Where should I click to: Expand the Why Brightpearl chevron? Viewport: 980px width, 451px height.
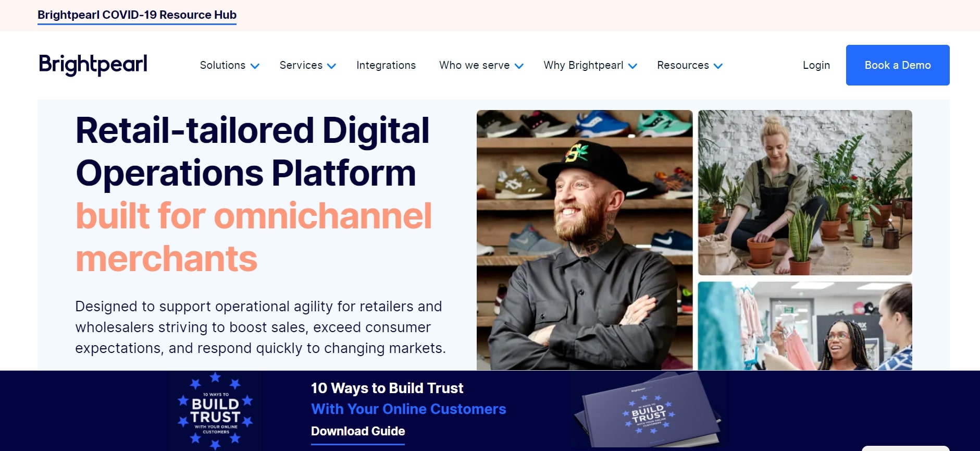(x=632, y=66)
